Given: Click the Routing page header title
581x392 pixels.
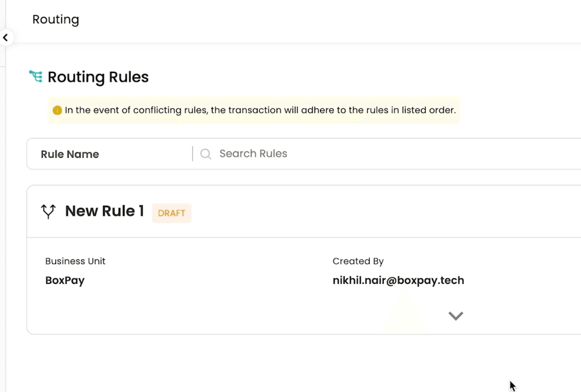Looking at the screenshot, I should (56, 20).
